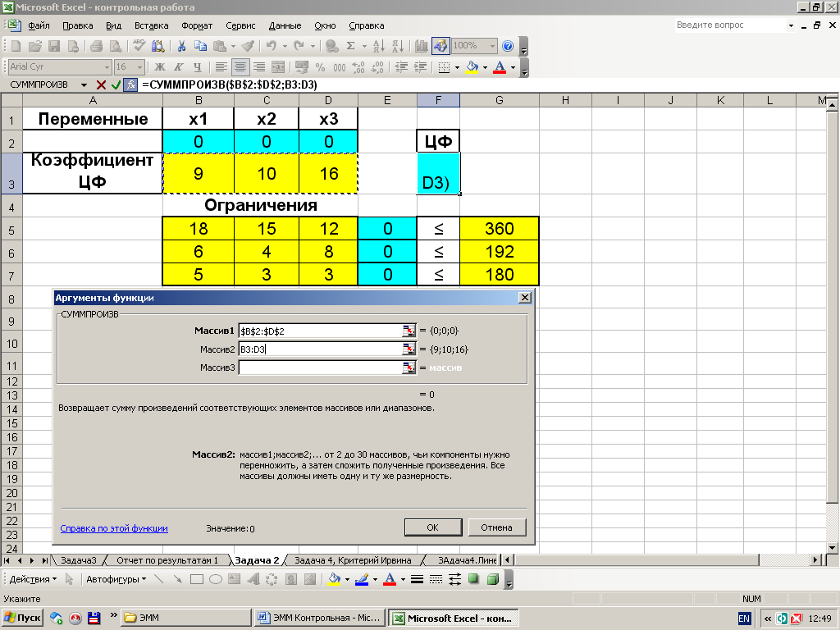Open Microsoft Excel help question icon
Image resolution: width=840 pixels, height=630 pixels.
click(508, 46)
